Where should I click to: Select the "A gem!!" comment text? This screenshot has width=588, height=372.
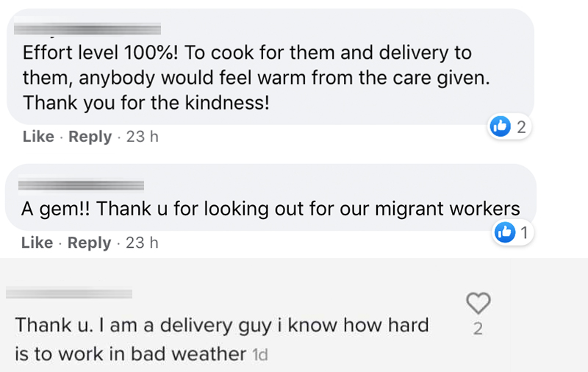[x=270, y=209]
